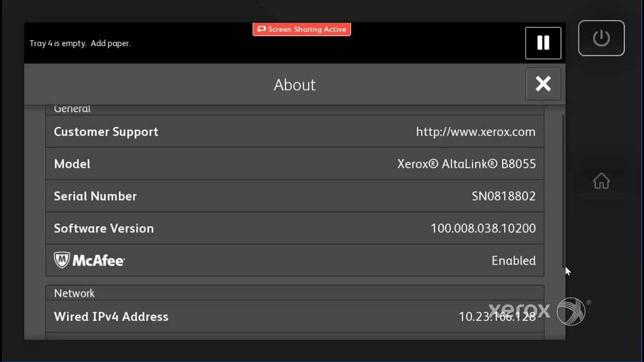Open http://www.xerox.com support address
This screenshot has height=362, width=644.
(475, 132)
